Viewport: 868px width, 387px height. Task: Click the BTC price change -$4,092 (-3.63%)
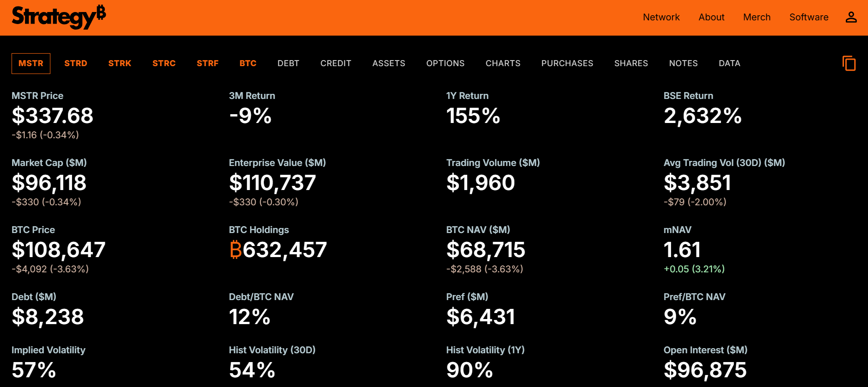[x=50, y=269]
